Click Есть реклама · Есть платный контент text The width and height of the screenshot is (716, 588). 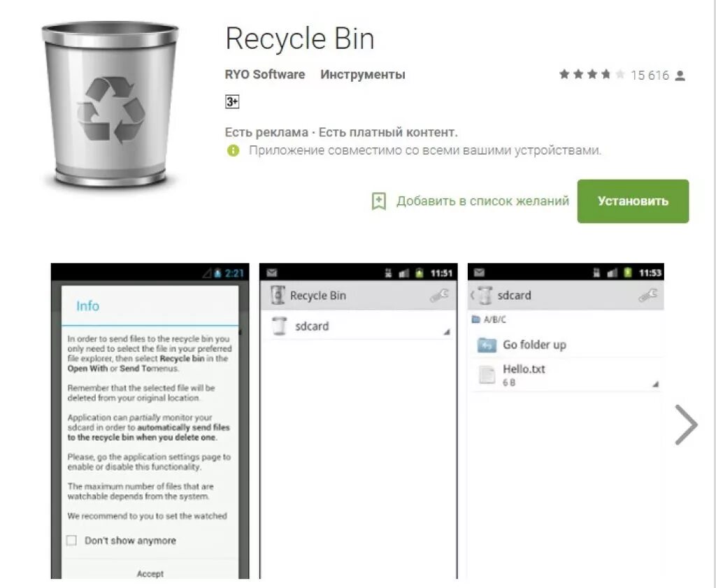tap(341, 132)
